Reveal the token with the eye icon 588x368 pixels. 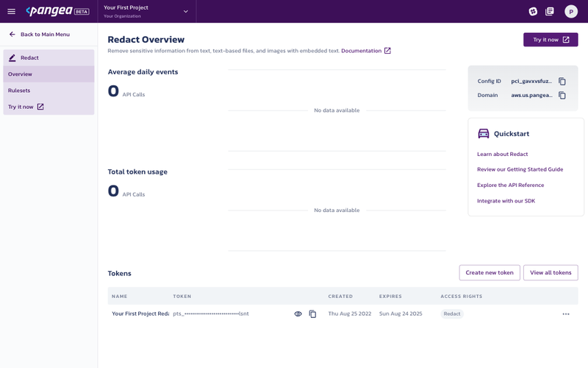point(298,314)
